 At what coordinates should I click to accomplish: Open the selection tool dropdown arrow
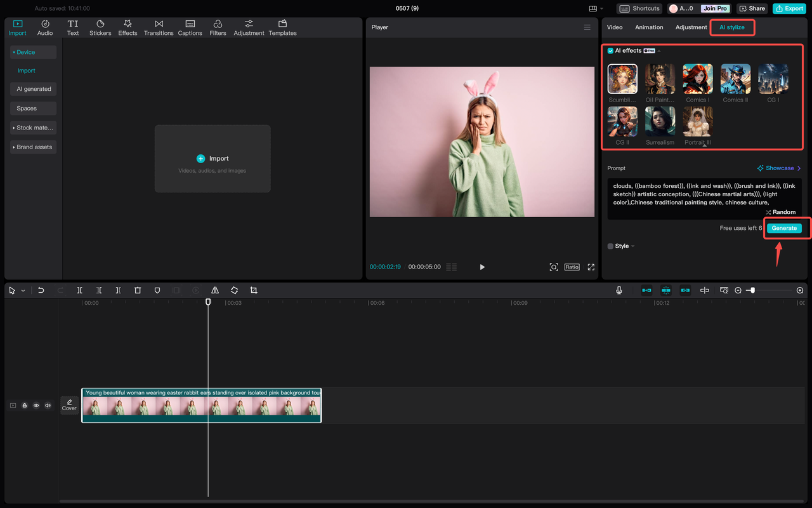tap(23, 291)
